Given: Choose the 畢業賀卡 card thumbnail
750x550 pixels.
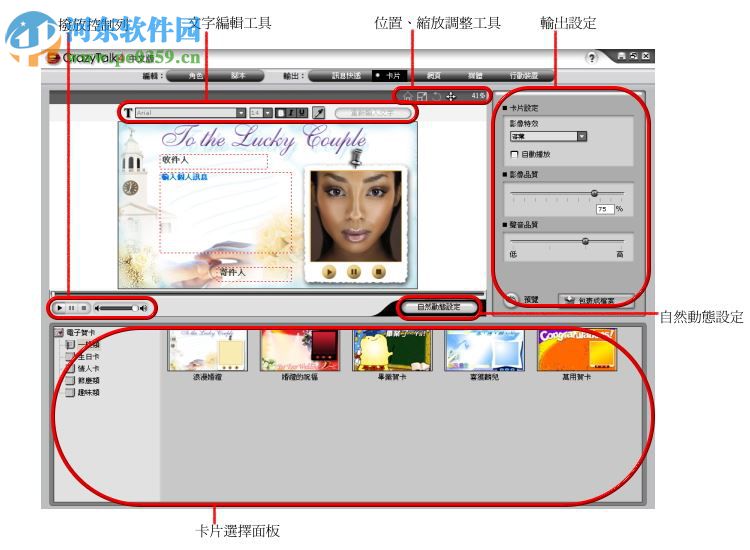Looking at the screenshot, I should [392, 350].
